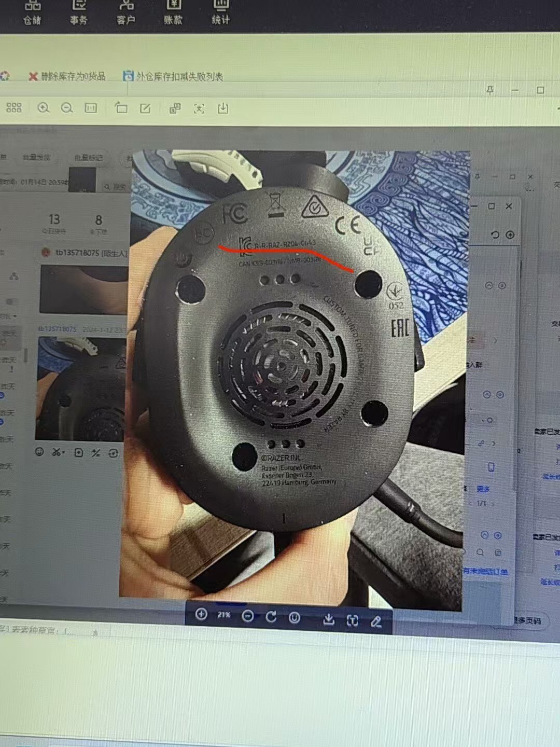Select contact tb135718075 (陌生人)
This screenshot has height=747, width=560.
(x=85, y=253)
